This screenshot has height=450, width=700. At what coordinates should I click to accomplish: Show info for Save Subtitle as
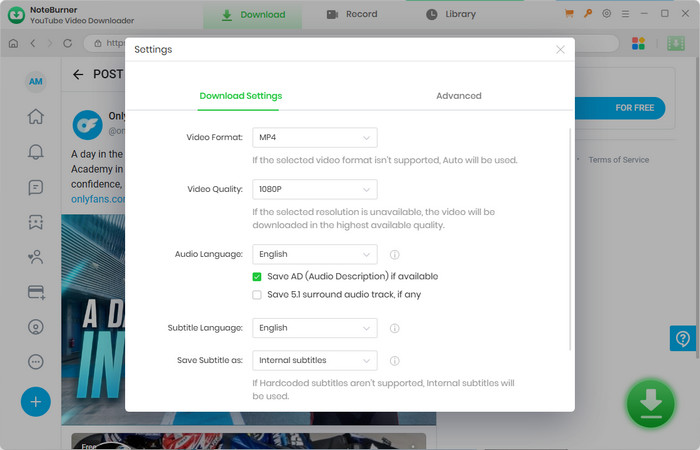[395, 361]
